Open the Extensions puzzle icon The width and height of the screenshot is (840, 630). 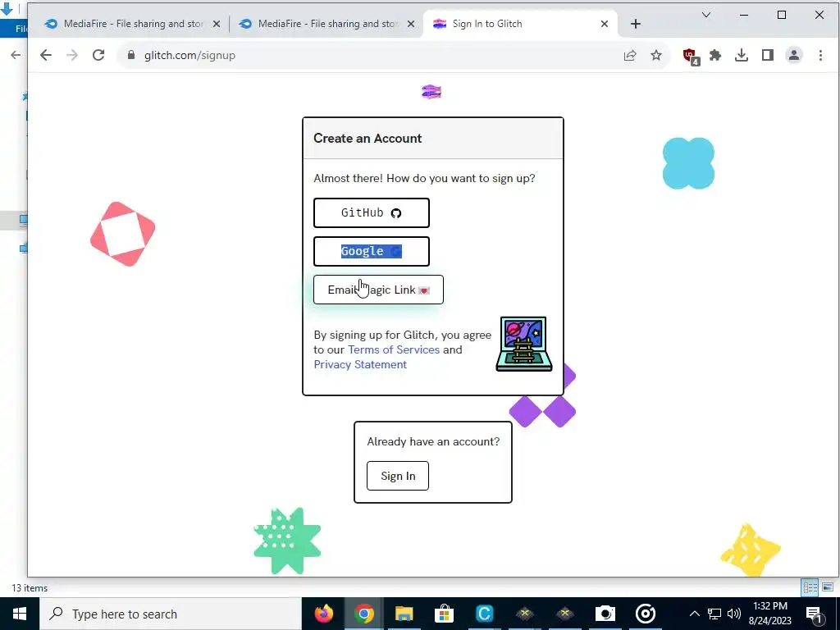[715, 55]
